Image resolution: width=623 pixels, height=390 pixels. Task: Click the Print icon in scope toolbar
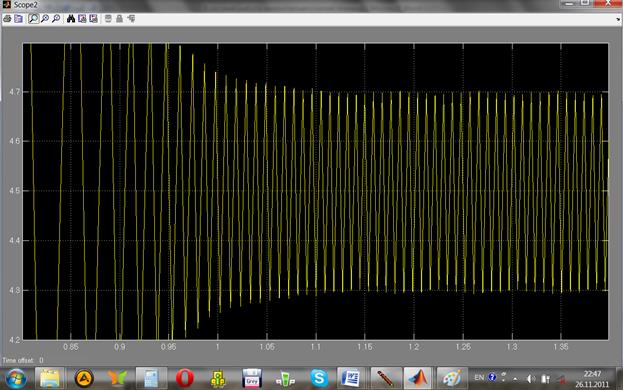[7, 19]
